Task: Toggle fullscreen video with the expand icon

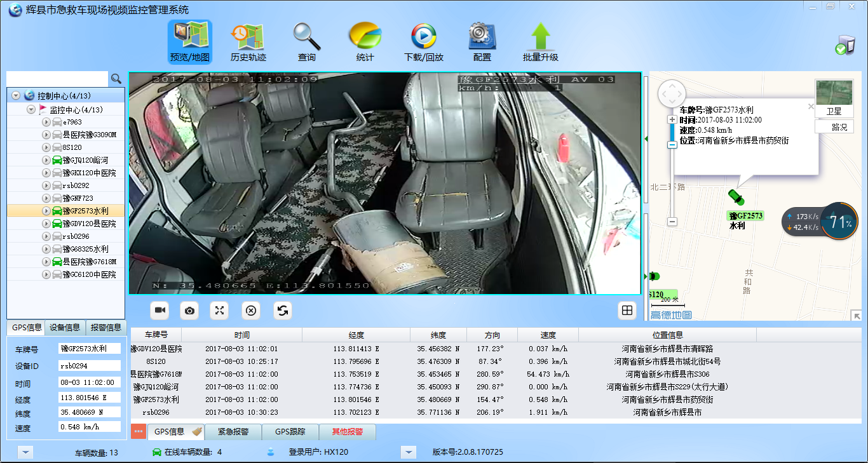Action: 220,310
